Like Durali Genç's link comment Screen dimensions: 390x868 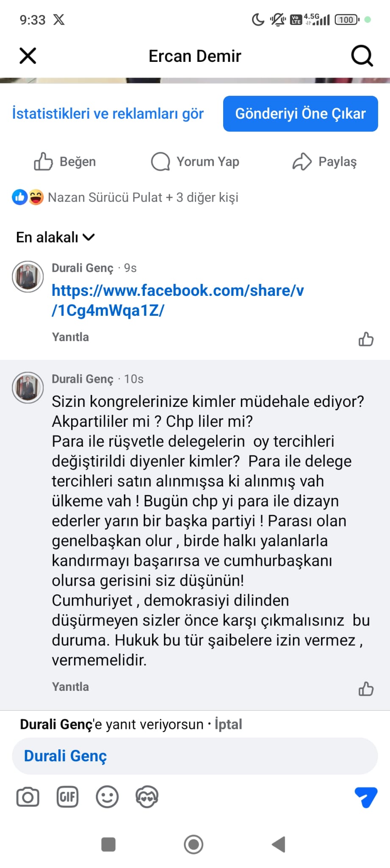[x=366, y=339]
